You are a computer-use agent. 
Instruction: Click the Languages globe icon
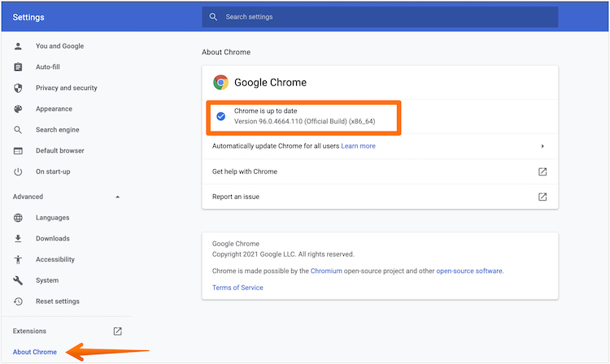(x=18, y=218)
